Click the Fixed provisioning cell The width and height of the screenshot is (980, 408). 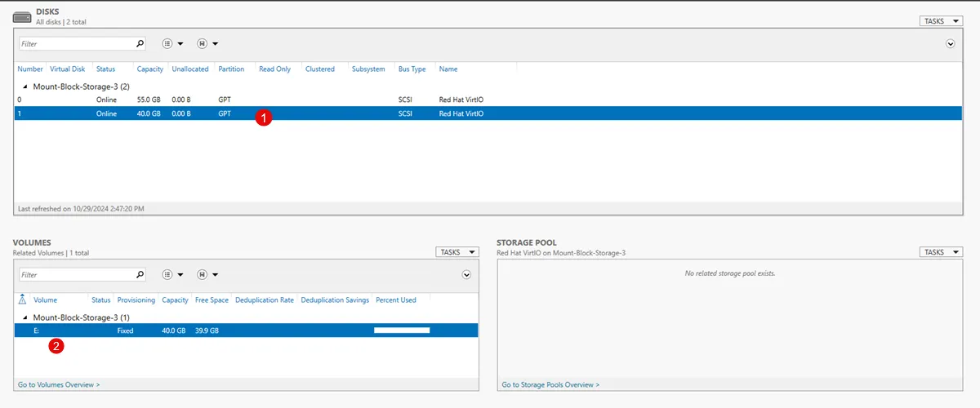pyautogui.click(x=125, y=331)
